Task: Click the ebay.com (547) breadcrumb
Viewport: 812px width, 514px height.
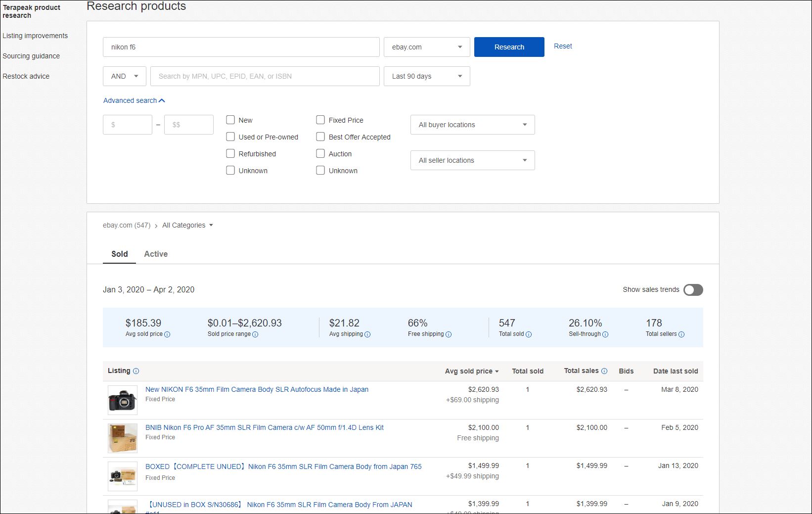Action: click(127, 225)
